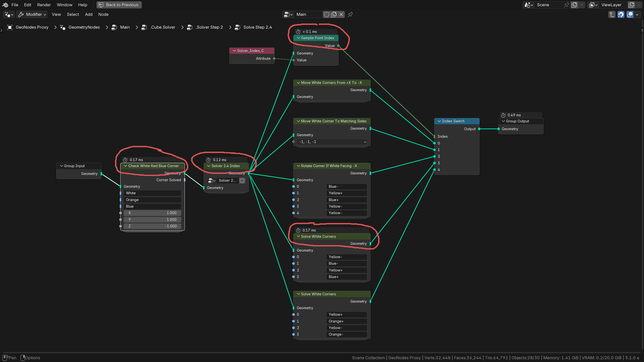Open the Render menu
Image resolution: width=644 pixels, height=362 pixels.
click(44, 5)
